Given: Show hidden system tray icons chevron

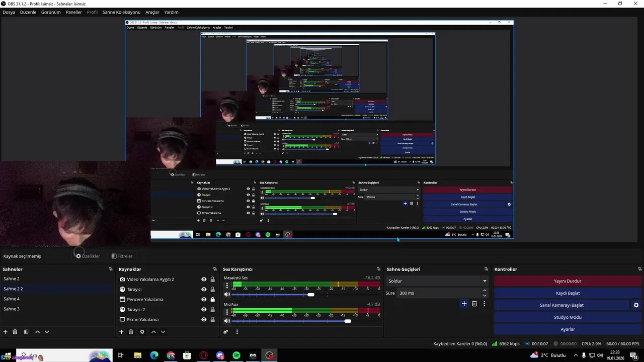Looking at the screenshot, I should tap(576, 355).
